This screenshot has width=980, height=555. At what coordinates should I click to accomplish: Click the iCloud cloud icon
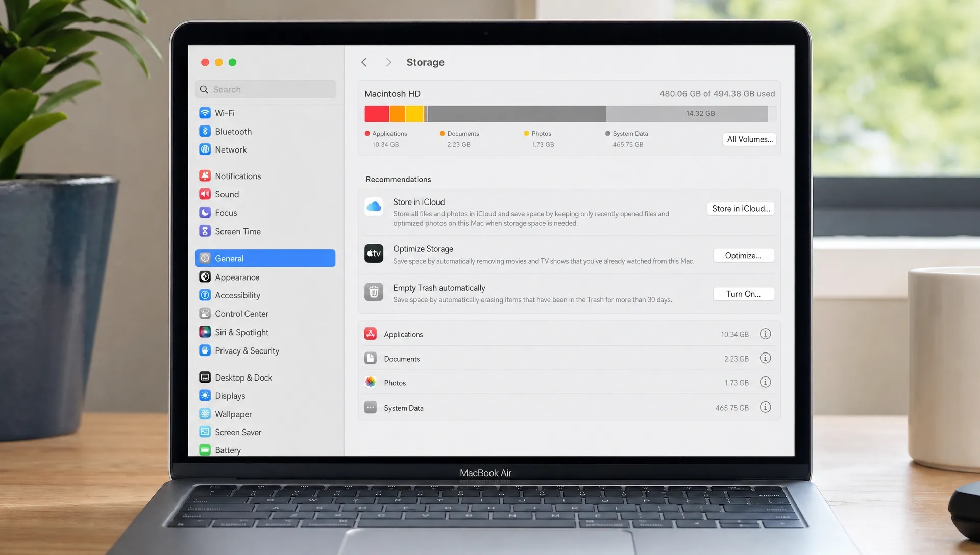point(374,207)
